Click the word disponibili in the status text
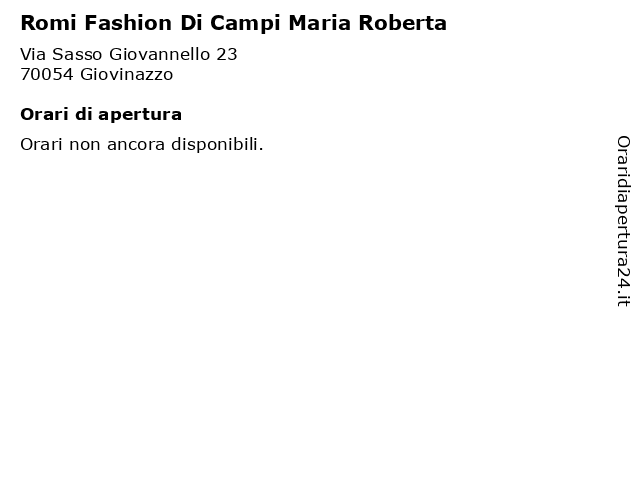This screenshot has height=480, width=640. [x=217, y=144]
